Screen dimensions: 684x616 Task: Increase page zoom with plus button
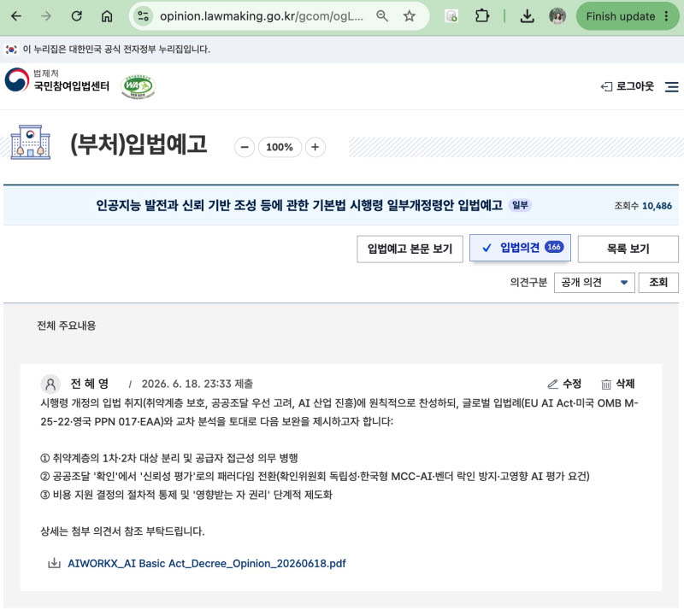pos(315,147)
